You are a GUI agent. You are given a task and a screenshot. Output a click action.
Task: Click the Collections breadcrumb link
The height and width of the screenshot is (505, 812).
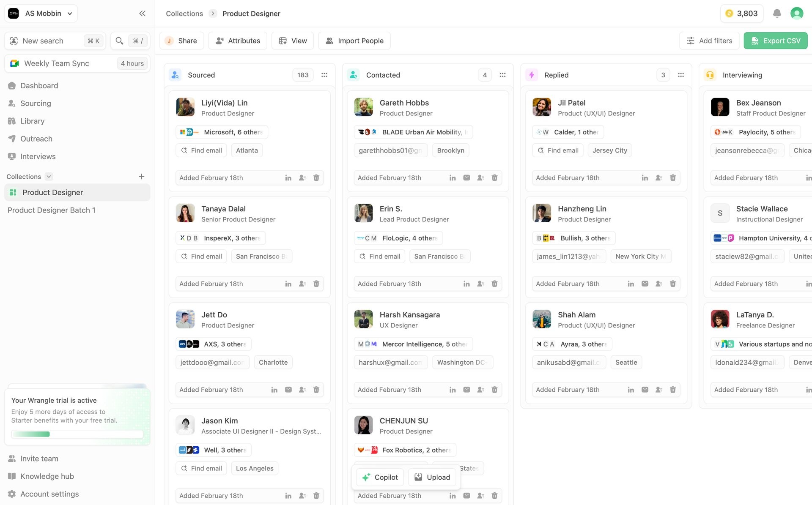coord(184,14)
